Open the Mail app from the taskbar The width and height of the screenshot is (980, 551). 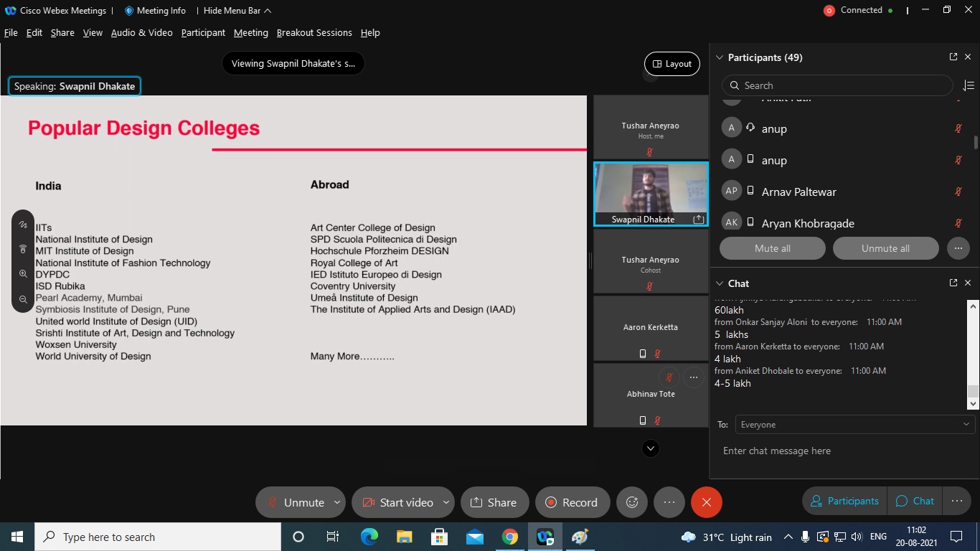click(475, 537)
